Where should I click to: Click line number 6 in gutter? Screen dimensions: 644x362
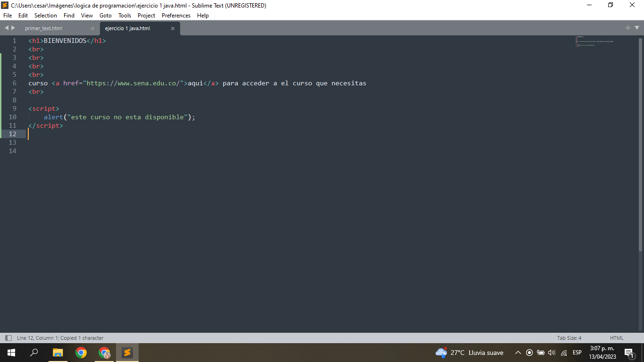click(x=14, y=83)
